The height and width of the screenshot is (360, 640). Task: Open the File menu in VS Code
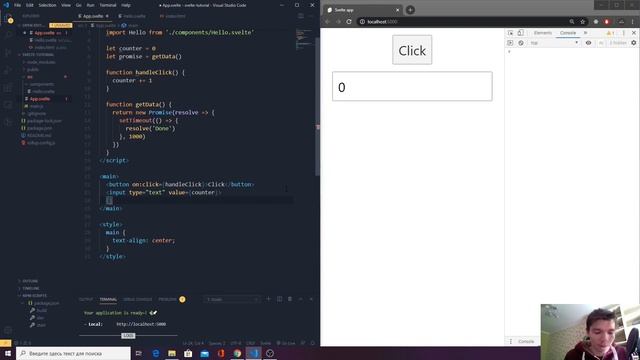(x=18, y=5)
